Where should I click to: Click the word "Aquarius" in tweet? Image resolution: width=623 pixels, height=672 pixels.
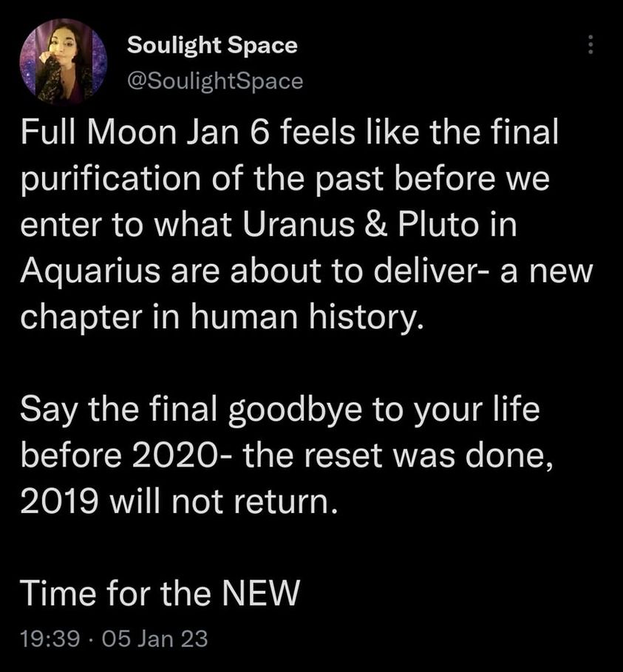pos(90,273)
